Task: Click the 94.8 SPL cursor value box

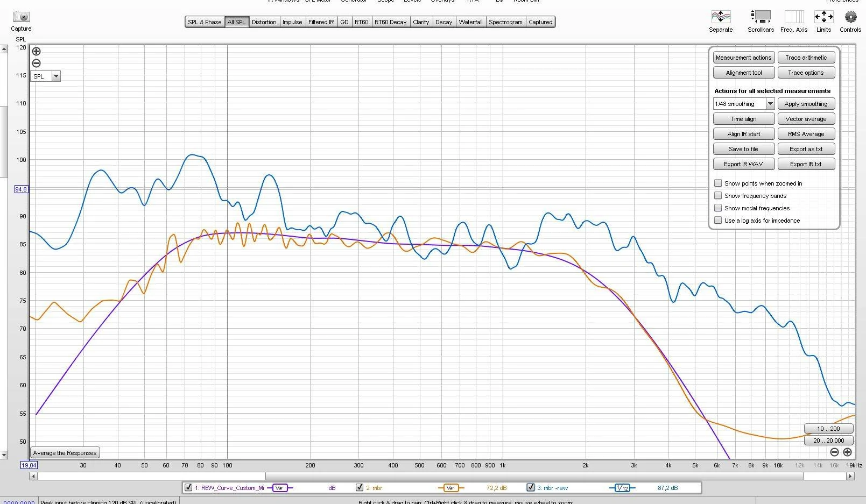Action: [x=21, y=189]
